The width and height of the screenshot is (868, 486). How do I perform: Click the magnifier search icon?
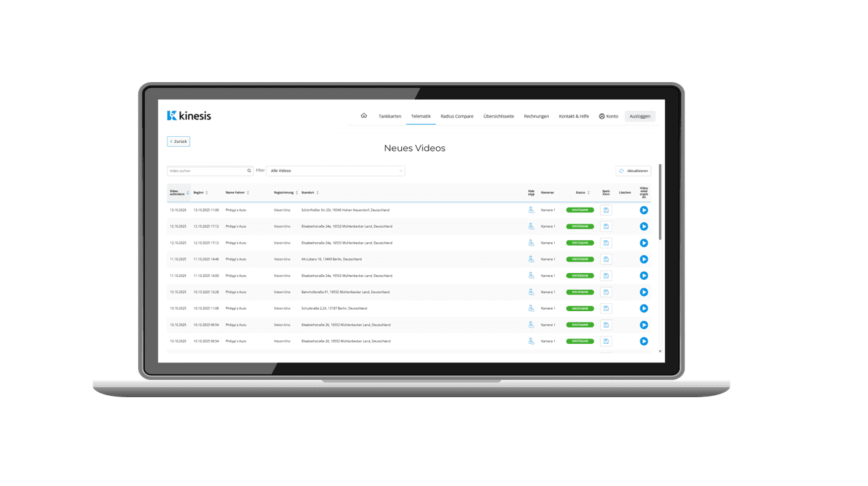click(x=250, y=171)
